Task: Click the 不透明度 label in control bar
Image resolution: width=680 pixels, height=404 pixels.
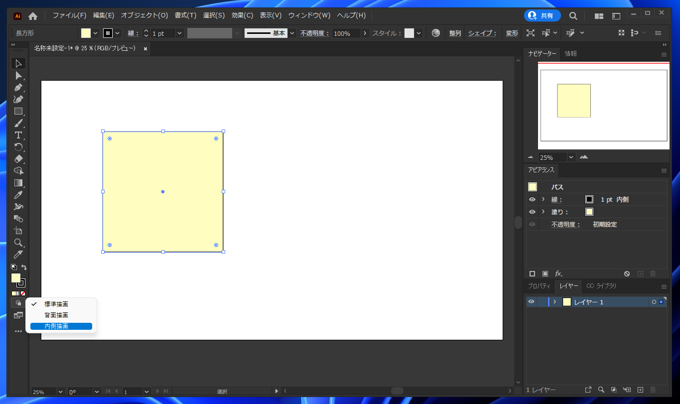Action: tap(314, 33)
